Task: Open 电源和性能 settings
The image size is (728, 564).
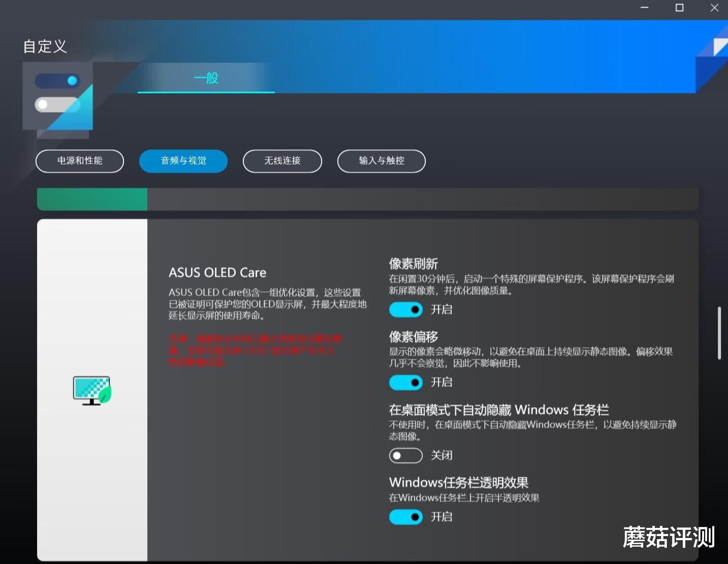Action: point(80,161)
